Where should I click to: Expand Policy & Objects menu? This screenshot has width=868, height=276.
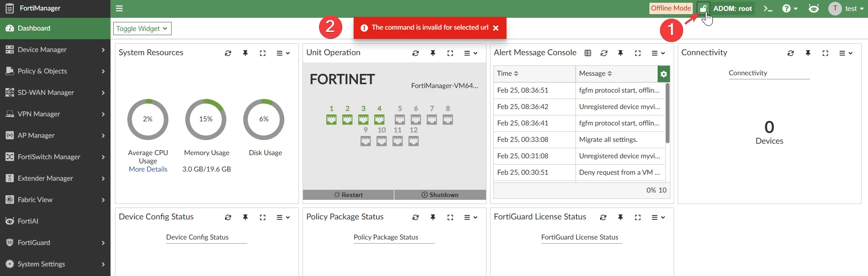[x=55, y=71]
